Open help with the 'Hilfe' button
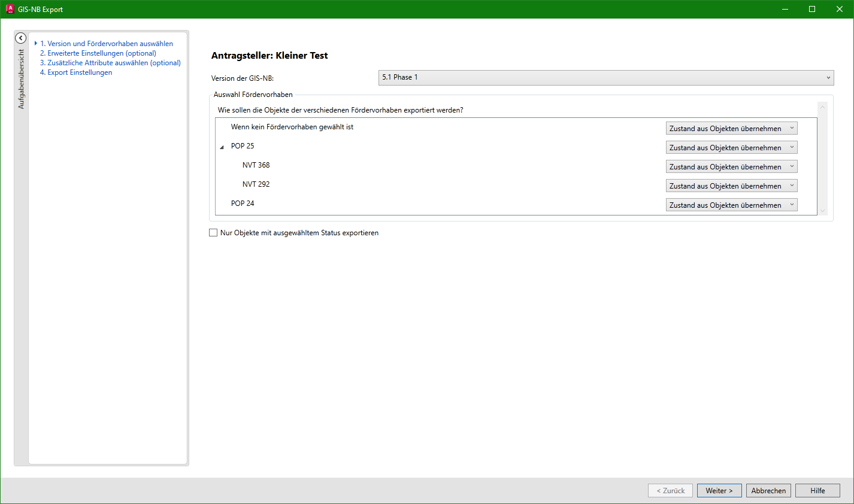 817,491
